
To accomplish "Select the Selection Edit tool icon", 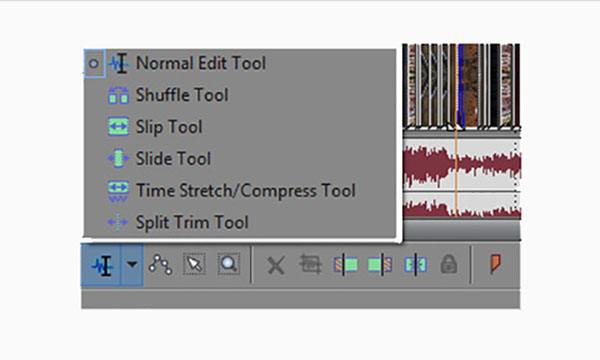I will pos(194,265).
